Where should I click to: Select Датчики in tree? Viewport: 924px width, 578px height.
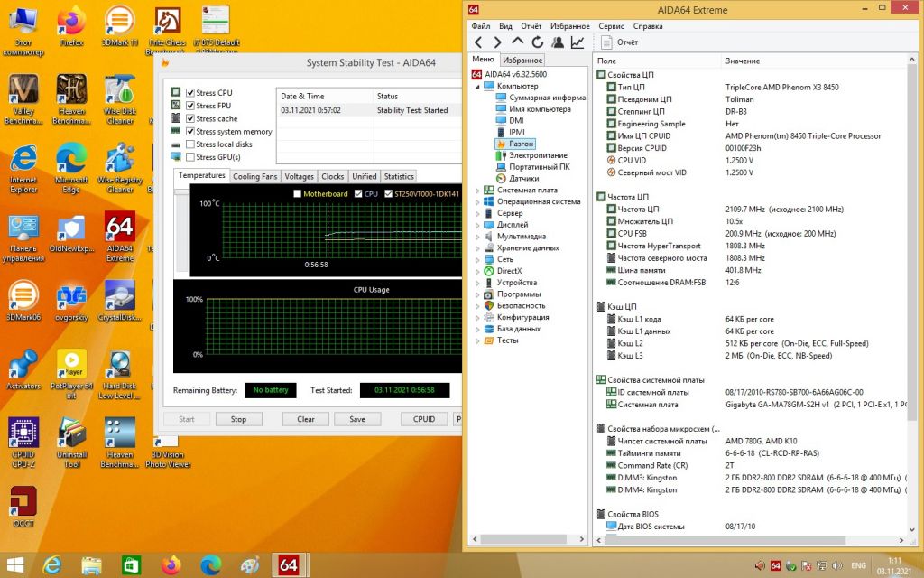[x=523, y=178]
